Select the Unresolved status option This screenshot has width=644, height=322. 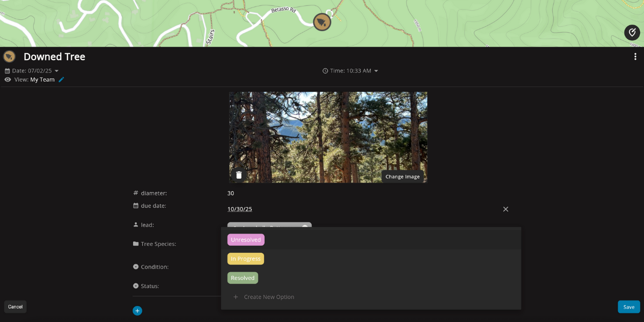(246, 240)
